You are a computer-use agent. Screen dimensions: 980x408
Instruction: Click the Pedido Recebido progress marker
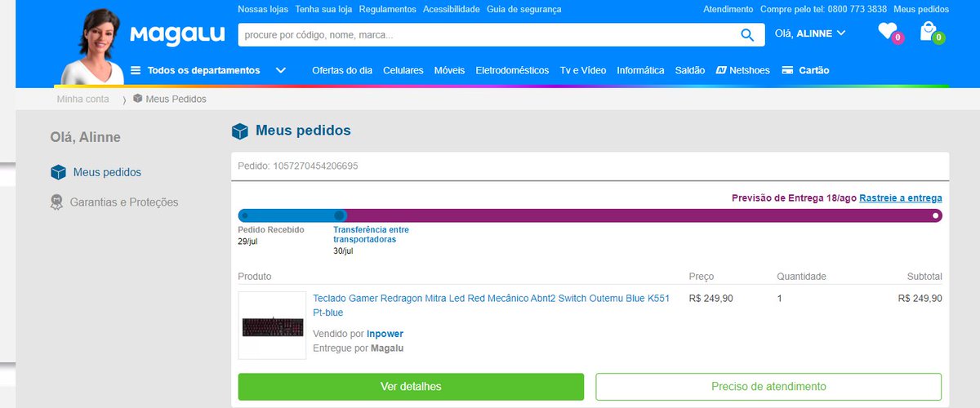pos(245,215)
